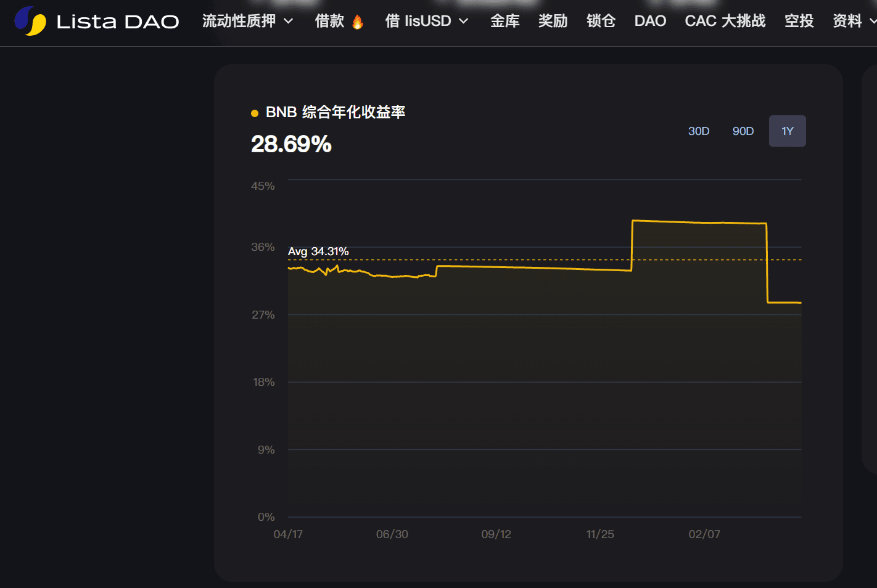The width and height of the screenshot is (877, 588).
Task: Switch the chart to the 90D range
Action: [743, 131]
